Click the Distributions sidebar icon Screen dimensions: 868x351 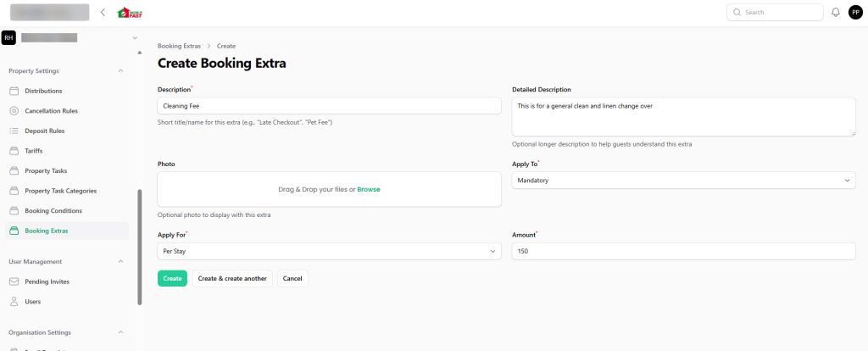pos(14,91)
